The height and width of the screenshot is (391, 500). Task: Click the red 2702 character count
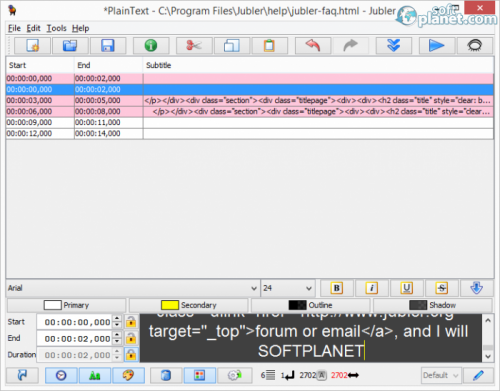pyautogui.click(x=339, y=375)
